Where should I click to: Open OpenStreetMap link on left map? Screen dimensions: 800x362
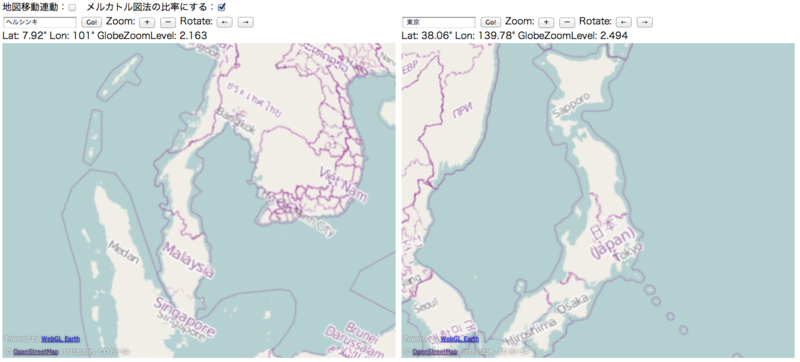click(x=35, y=352)
